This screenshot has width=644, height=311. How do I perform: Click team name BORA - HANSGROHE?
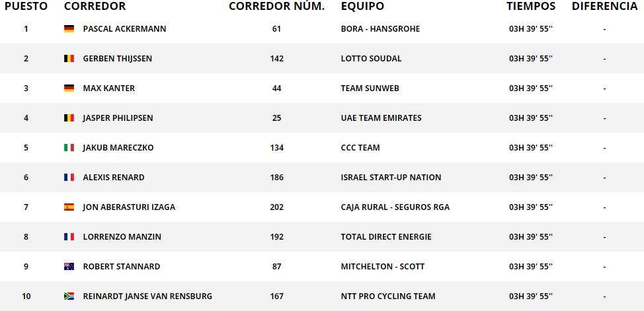(x=380, y=28)
